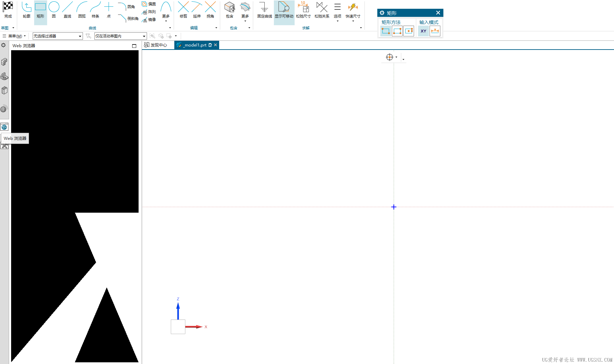614x364 pixels.
Task: Click the 镜像 (Mirror) curve tool
Action: coord(149,20)
